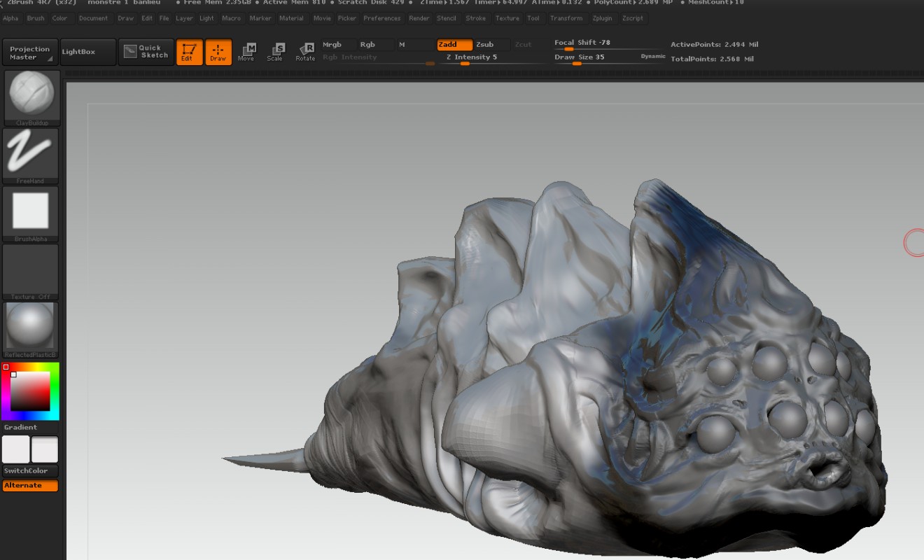Switch to Zsub sculpt mode
Viewport: 924px width, 560px height.
tap(492, 45)
